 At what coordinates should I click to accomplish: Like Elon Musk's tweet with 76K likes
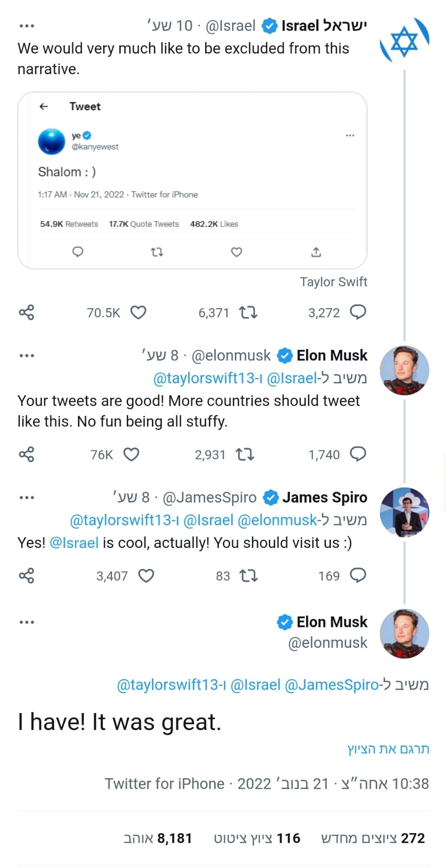point(131,454)
